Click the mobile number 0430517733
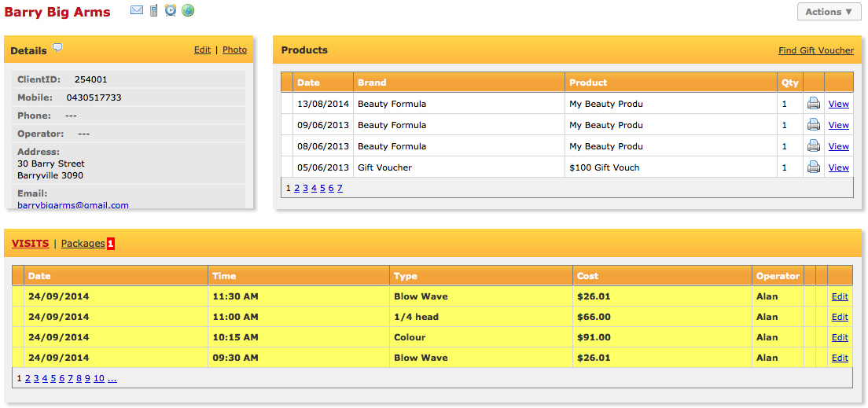Viewport: 868px width, 408px height. coord(94,97)
